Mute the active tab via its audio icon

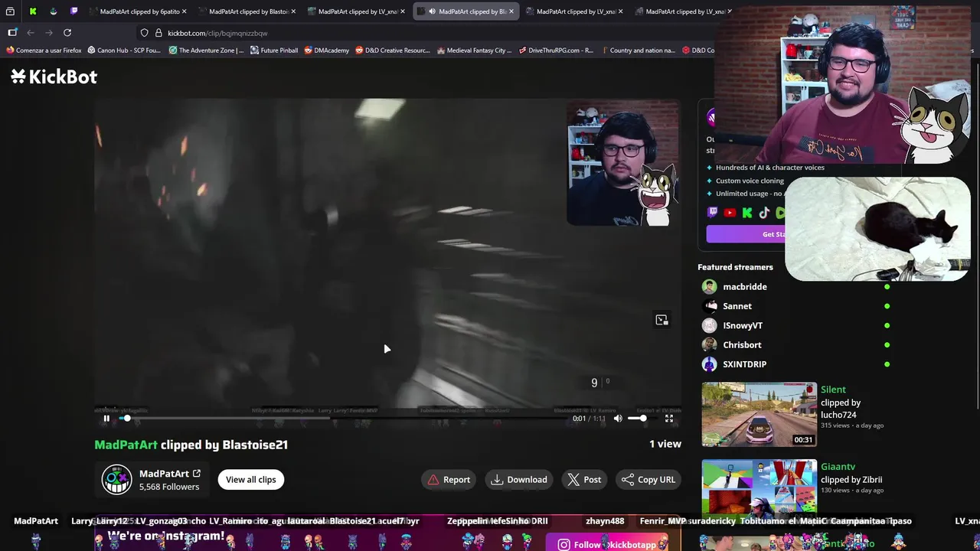432,11
